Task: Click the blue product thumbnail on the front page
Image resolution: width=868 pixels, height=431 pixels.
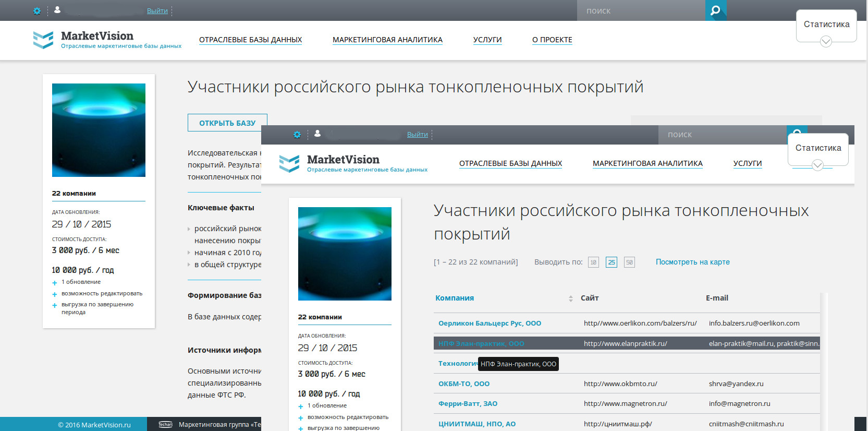Action: coord(345,254)
